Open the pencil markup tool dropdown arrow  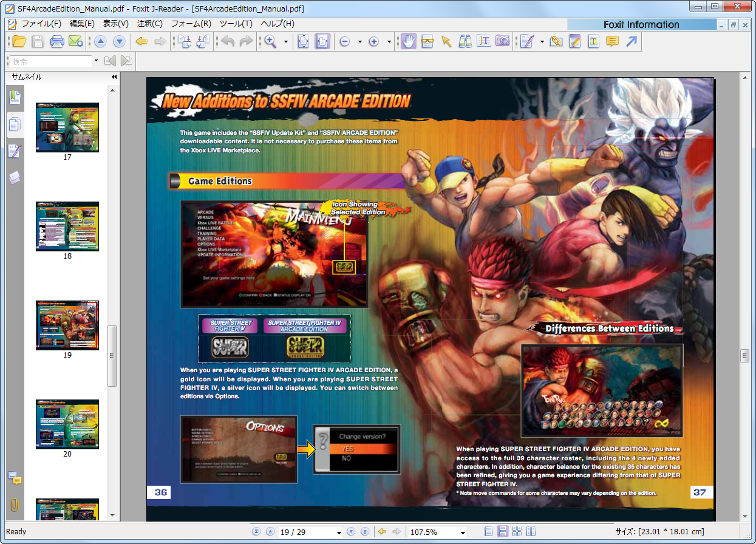542,42
